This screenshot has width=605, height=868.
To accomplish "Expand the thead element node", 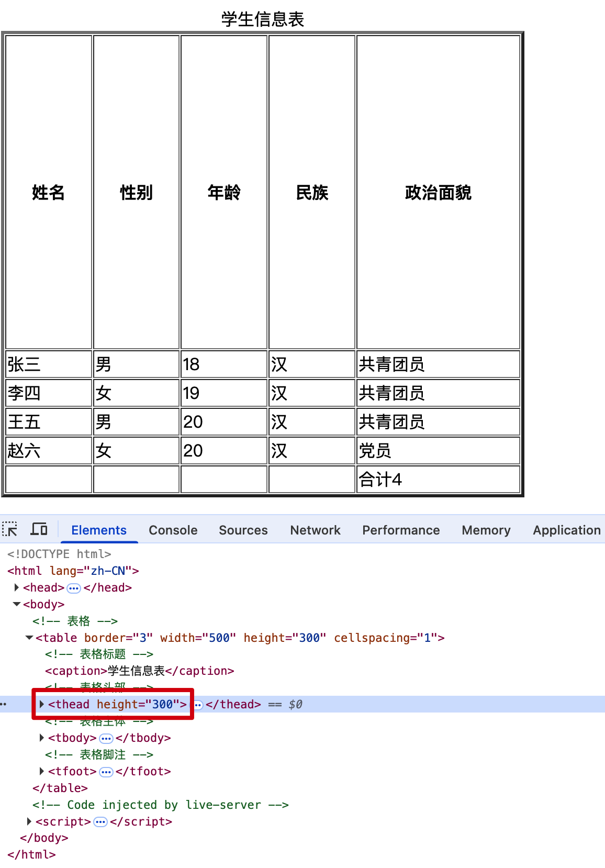I will pos(42,704).
